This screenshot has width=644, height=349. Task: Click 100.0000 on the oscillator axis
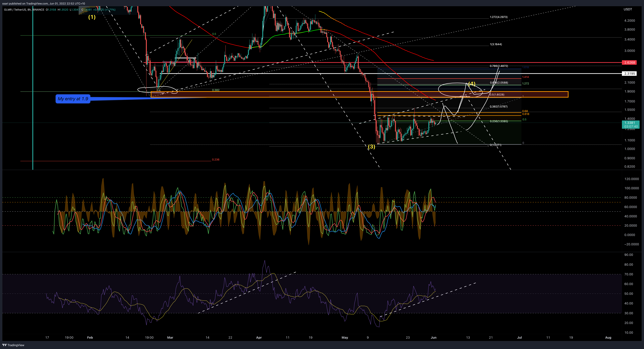(x=631, y=188)
